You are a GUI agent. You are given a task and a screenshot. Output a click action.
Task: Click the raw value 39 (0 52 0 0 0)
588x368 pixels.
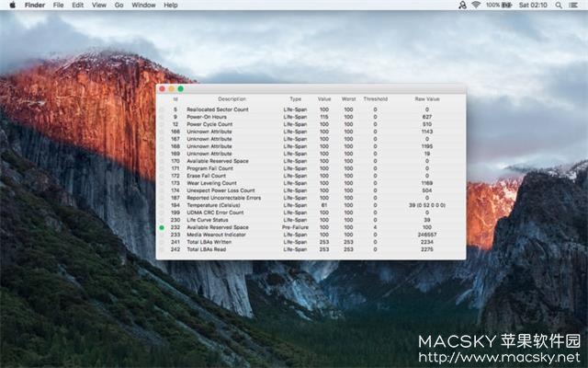click(427, 205)
